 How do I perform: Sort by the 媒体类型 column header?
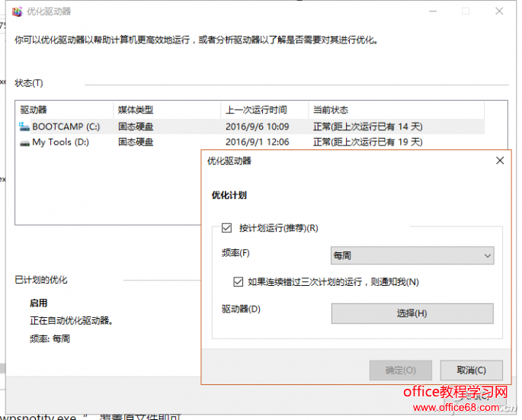[167, 110]
